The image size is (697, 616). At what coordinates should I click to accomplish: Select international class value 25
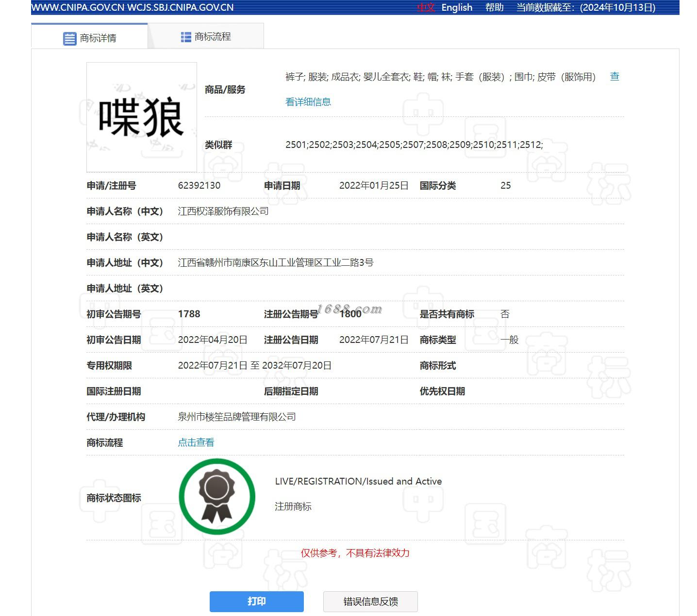click(505, 185)
